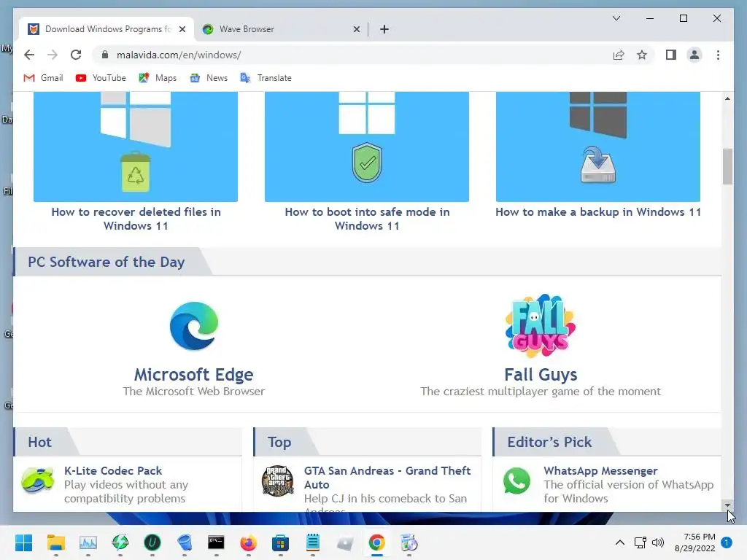Bookmark this tab with the star
The image size is (747, 560).
tap(642, 55)
